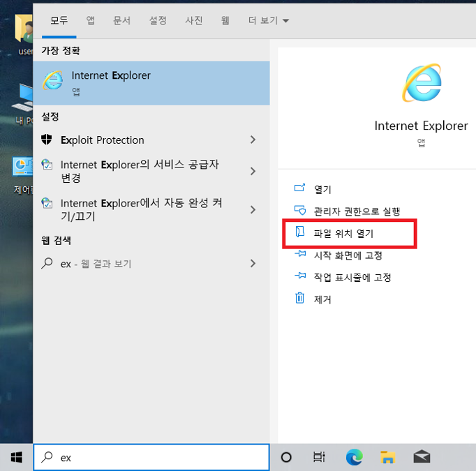Open the Exploit Protection settings result
Screen dimensions: 476x471
151,140
